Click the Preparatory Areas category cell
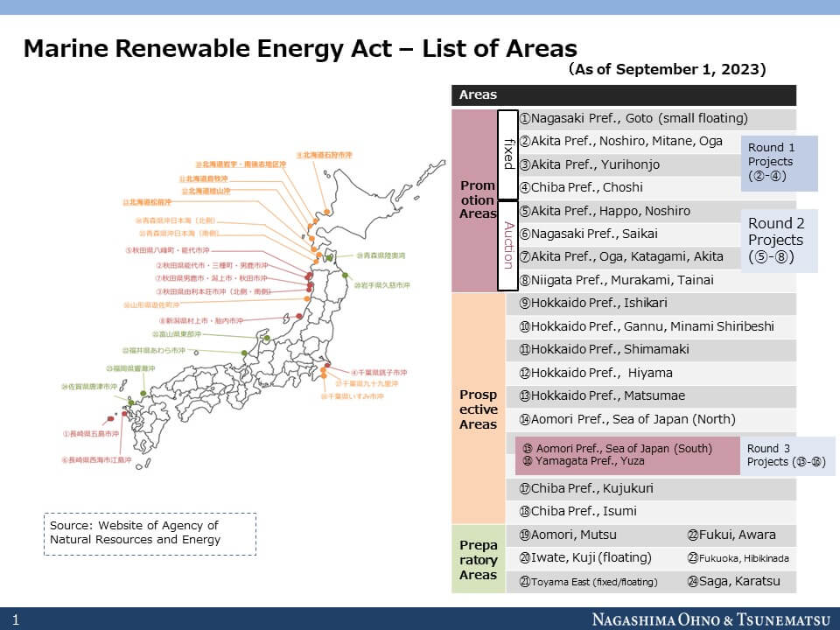This screenshot has height=630, width=840. [x=479, y=559]
